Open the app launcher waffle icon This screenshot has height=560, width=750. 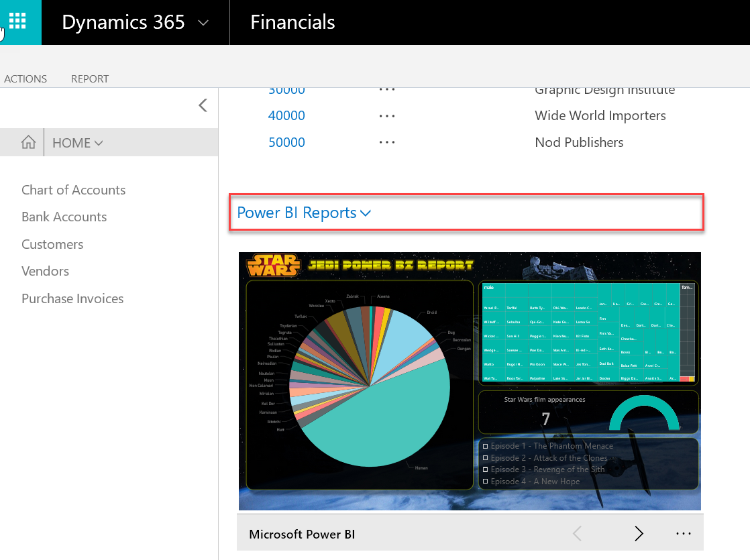(17, 21)
